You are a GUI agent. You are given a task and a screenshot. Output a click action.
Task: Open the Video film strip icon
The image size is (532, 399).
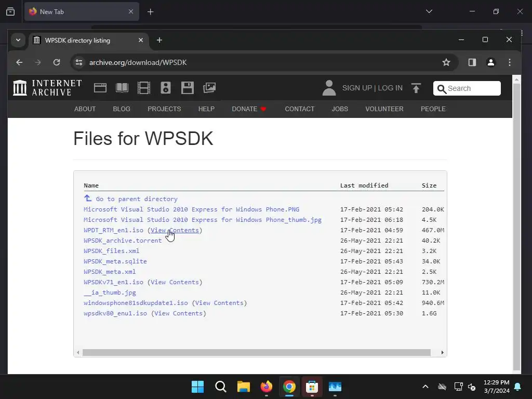(144, 88)
